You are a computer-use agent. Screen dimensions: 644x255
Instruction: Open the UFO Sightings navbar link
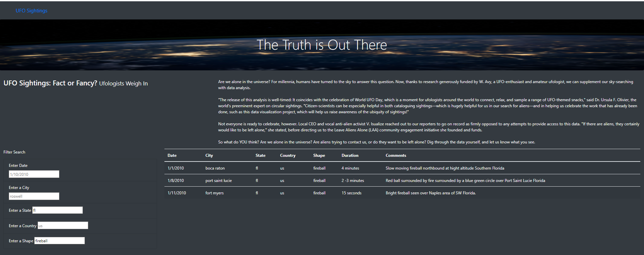coord(32,11)
